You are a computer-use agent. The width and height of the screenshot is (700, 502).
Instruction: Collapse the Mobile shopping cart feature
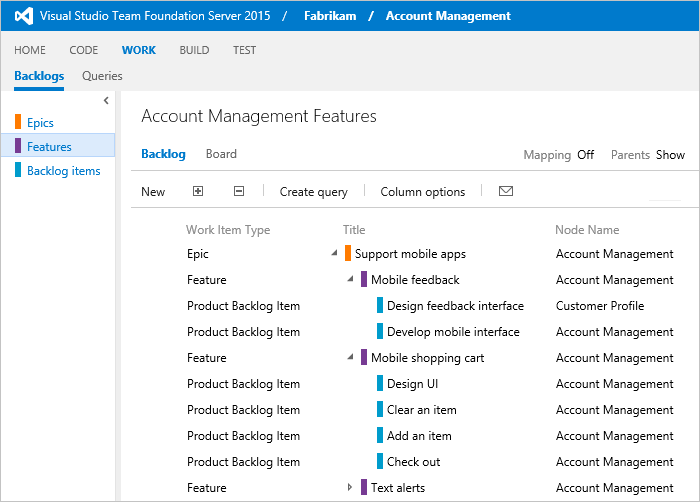coord(350,357)
